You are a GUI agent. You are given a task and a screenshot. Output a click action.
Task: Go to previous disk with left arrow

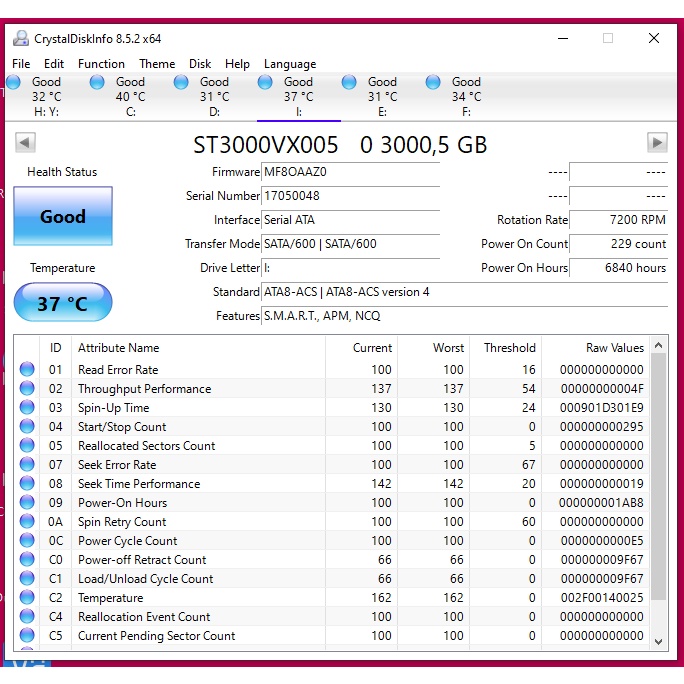click(25, 142)
